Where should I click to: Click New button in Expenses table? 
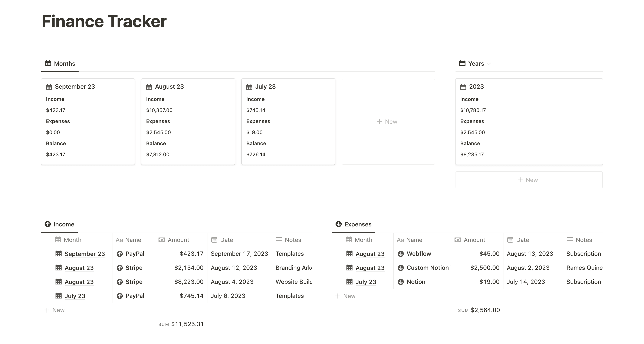pos(346,296)
